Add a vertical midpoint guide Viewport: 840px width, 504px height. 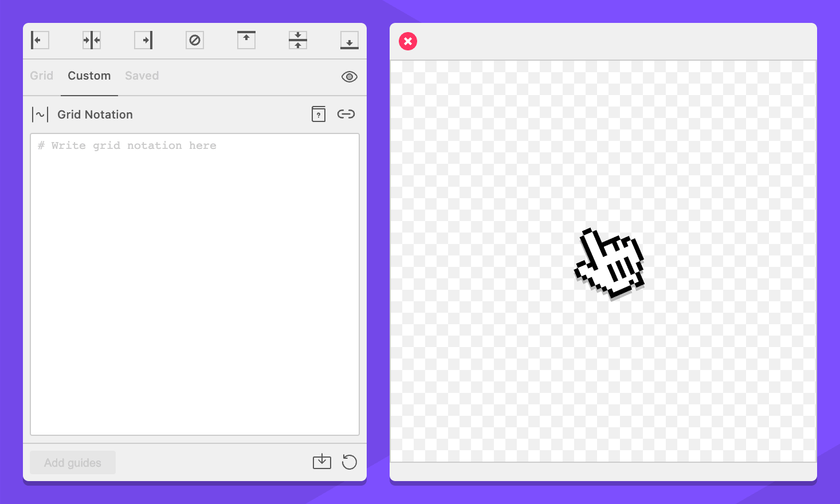(x=92, y=40)
